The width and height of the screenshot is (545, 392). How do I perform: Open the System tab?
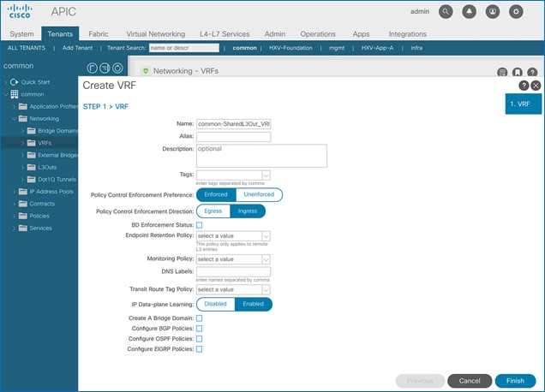pyautogui.click(x=21, y=34)
